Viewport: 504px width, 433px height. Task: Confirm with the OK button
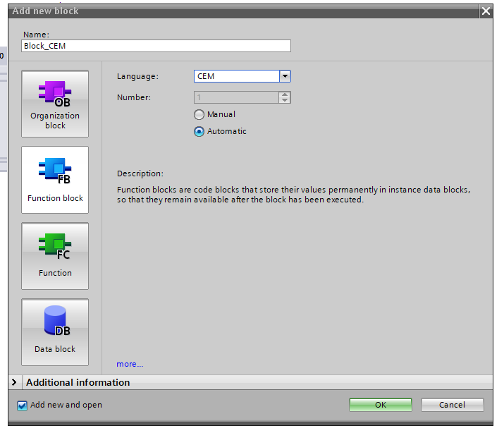[x=381, y=405]
